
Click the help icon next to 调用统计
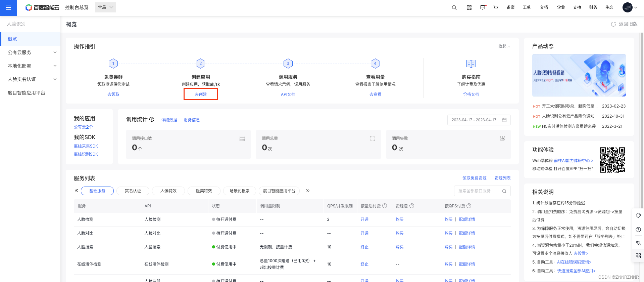[x=152, y=119]
